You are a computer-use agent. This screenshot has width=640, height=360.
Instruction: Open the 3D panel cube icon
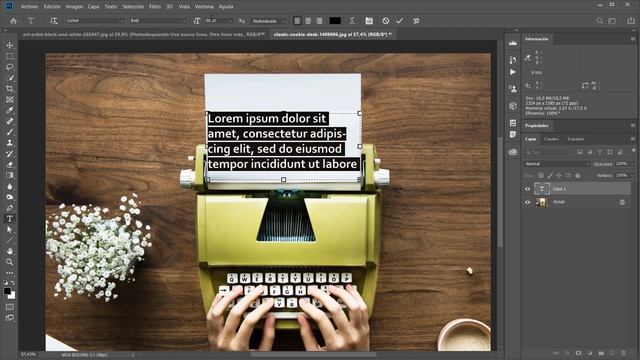point(513,106)
